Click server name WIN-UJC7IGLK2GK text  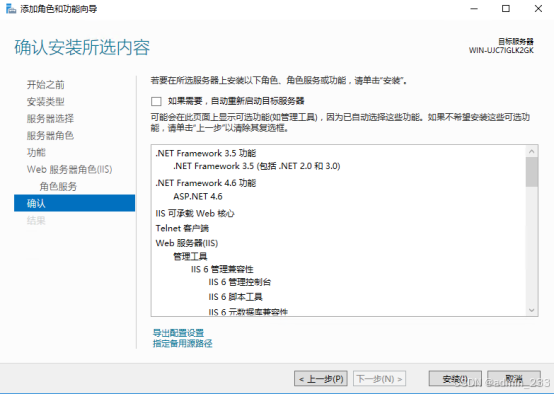click(x=501, y=50)
